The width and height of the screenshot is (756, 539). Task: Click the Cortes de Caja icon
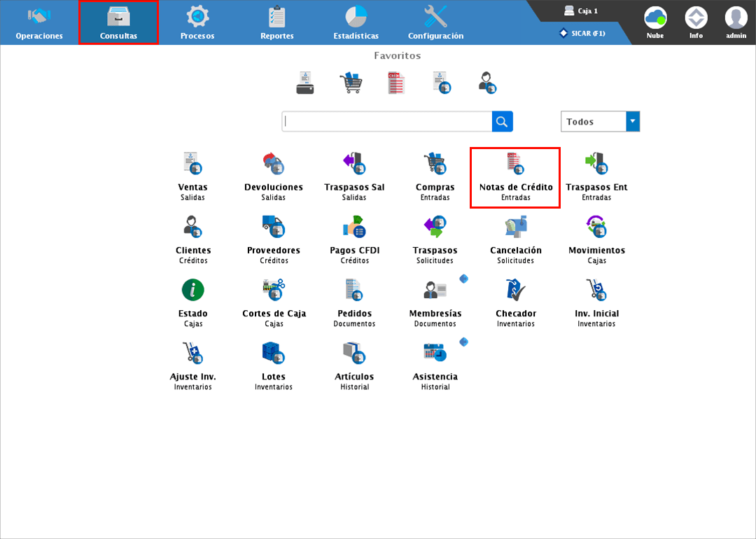pos(274,290)
